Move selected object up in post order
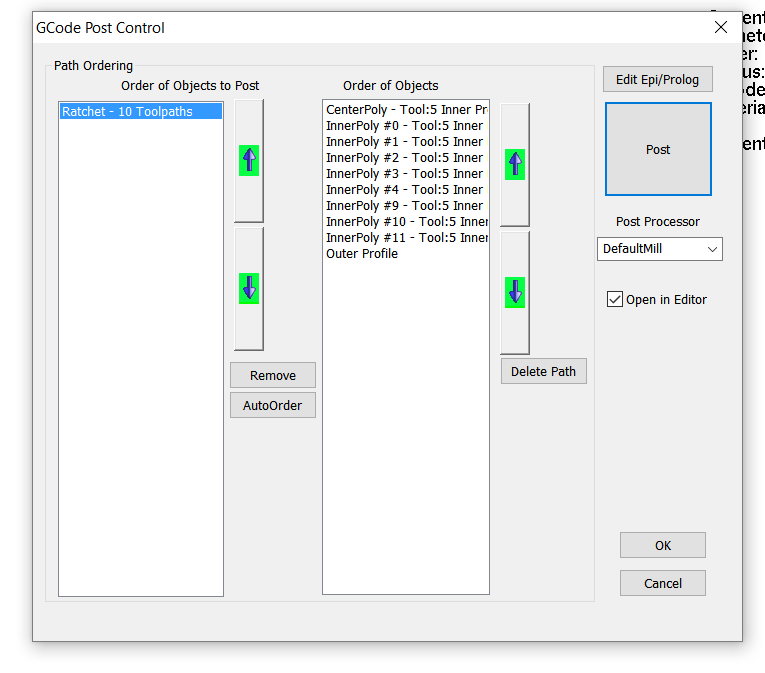This screenshot has height=673, width=765. click(249, 160)
